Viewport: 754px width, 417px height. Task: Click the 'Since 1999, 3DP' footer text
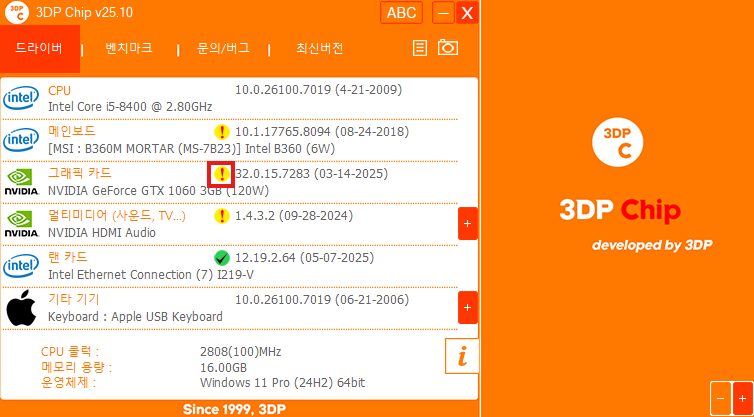point(234,410)
